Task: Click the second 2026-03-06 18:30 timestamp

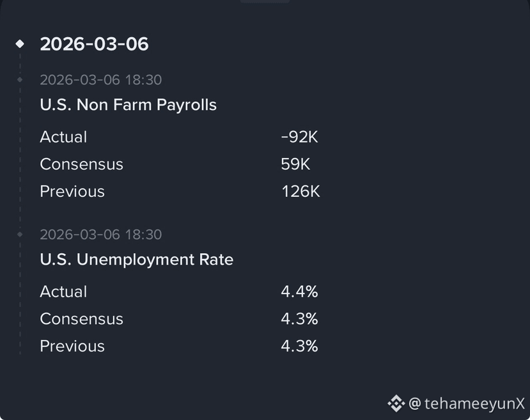Action: click(101, 235)
